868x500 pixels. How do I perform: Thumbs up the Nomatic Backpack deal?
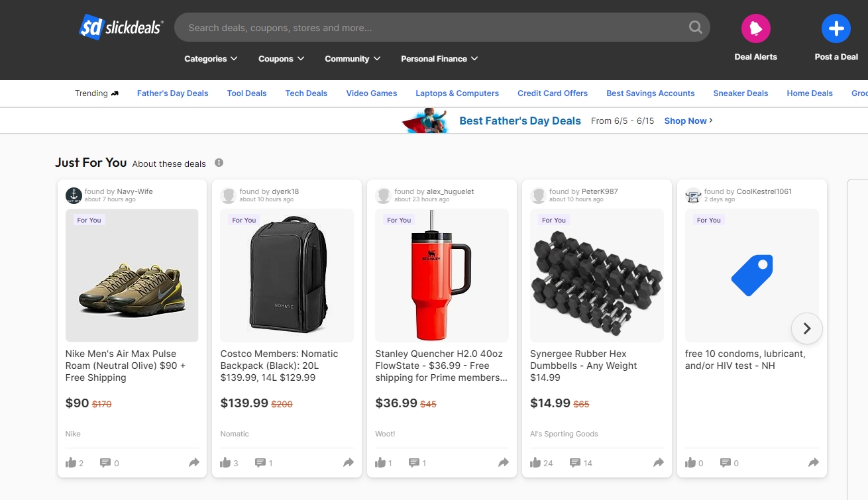click(x=226, y=463)
